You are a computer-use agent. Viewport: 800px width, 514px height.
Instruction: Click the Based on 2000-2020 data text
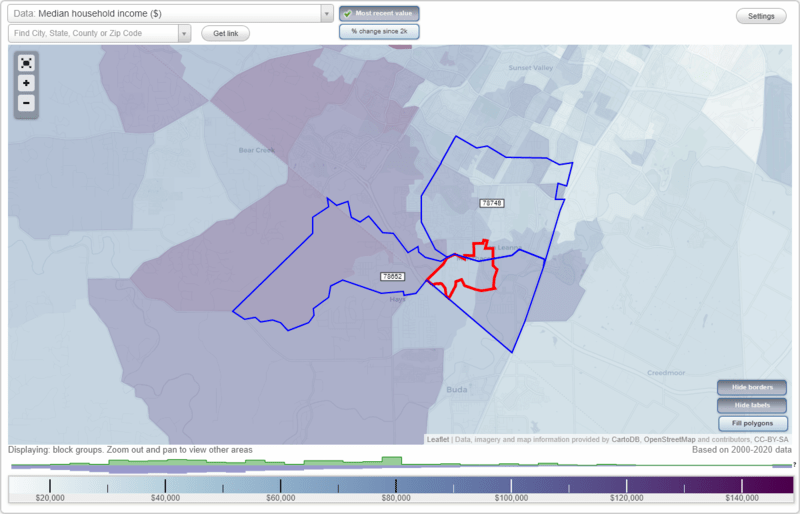click(x=742, y=450)
